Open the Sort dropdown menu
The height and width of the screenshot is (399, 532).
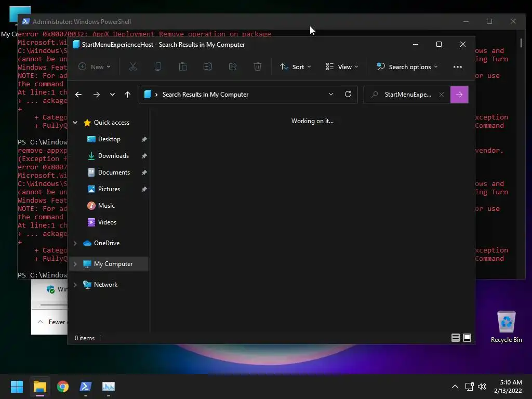[295, 67]
